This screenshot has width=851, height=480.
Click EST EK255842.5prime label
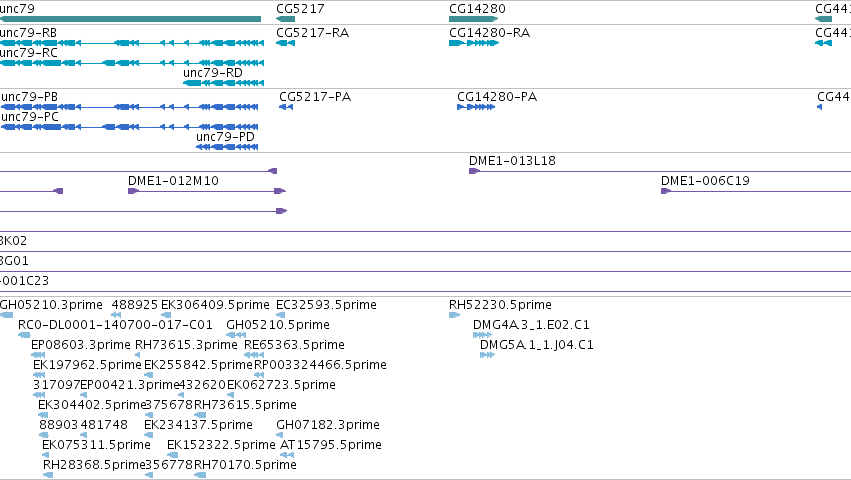(x=199, y=365)
